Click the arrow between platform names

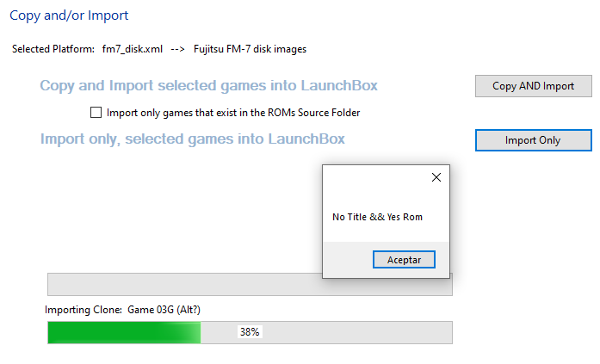coord(177,49)
